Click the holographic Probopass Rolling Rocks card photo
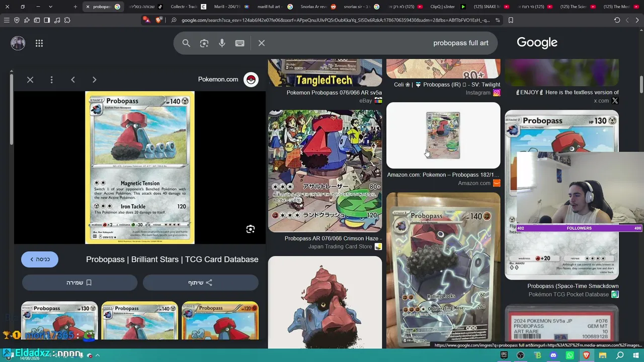This screenshot has height=362, width=644. 443,270
